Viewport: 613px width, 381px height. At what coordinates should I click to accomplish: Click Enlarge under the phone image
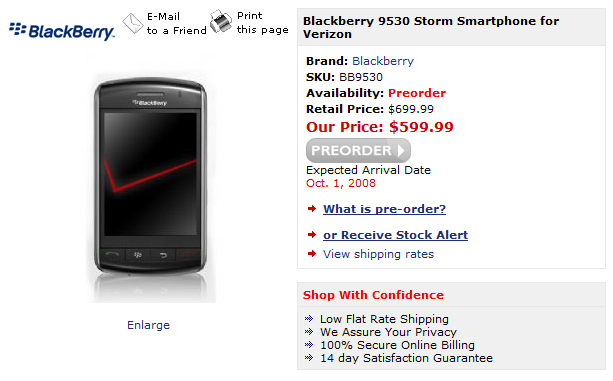click(149, 325)
